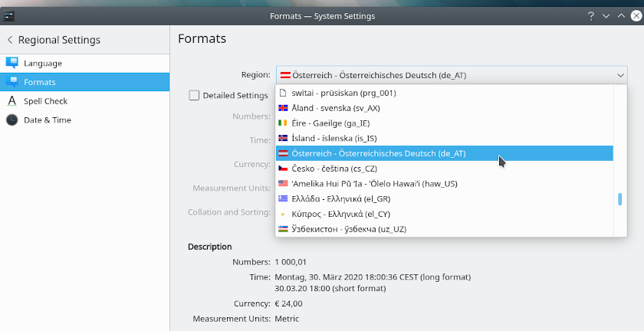Click the Spell Check letter icon

tap(12, 100)
